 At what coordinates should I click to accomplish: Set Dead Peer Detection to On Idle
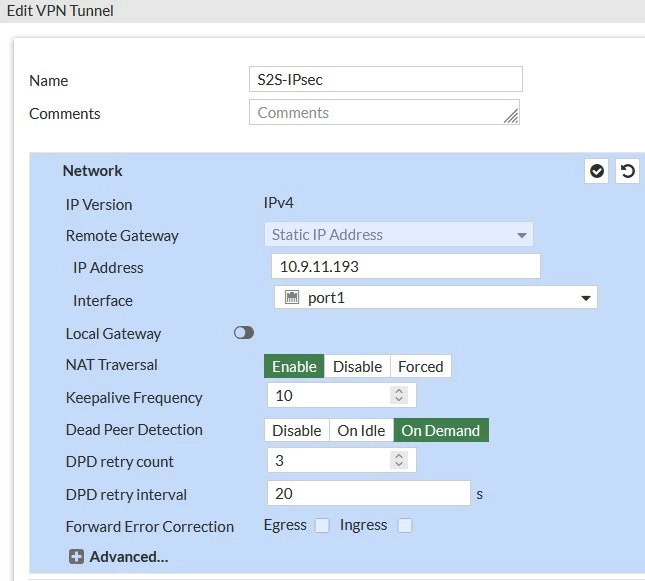(361, 430)
